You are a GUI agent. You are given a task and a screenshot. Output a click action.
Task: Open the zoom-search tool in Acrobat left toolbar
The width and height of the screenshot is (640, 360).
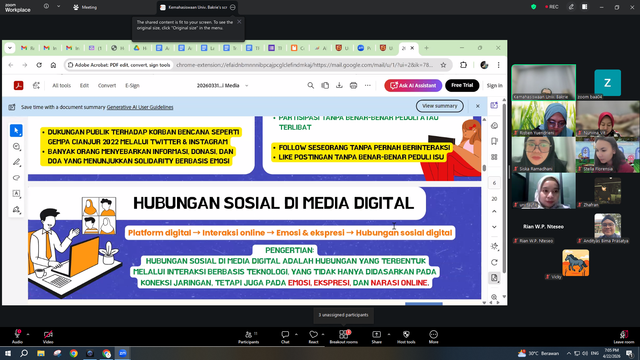pos(16,147)
